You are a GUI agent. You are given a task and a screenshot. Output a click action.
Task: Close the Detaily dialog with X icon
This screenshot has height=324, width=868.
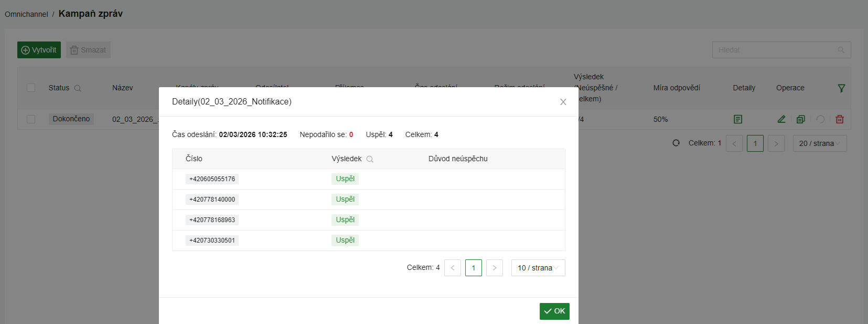563,102
